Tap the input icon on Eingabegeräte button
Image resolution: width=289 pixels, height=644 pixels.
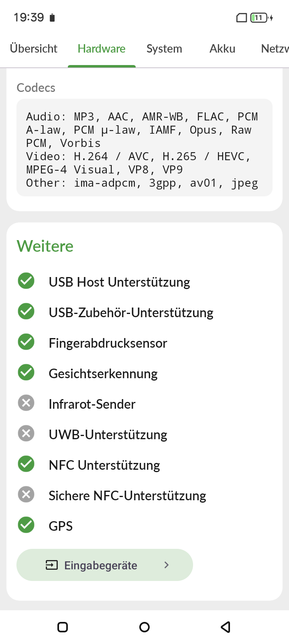coord(52,565)
